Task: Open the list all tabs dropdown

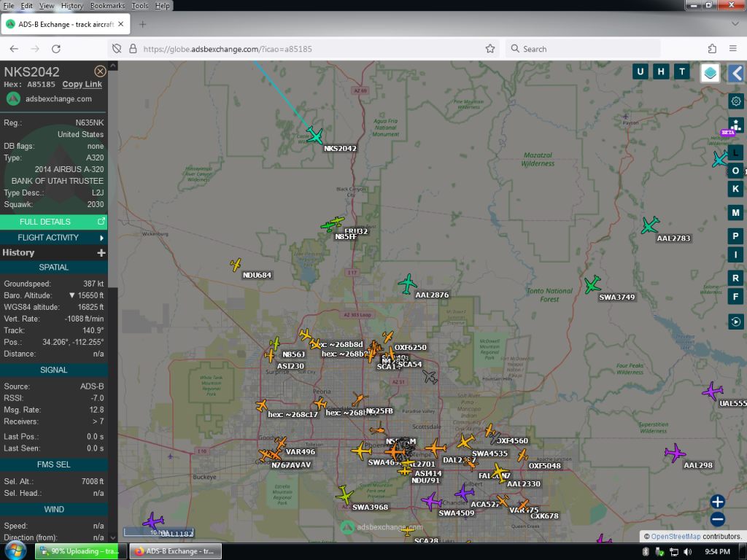Action: (735, 24)
